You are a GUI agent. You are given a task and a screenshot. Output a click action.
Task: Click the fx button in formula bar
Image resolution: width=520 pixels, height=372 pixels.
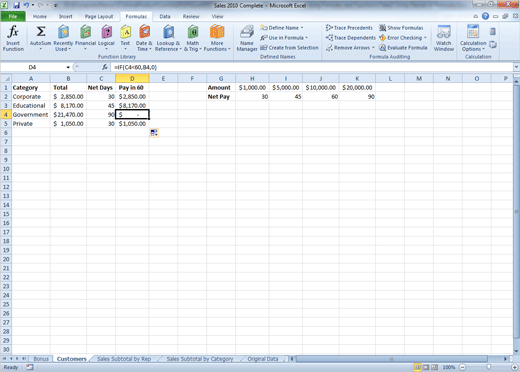[105, 67]
